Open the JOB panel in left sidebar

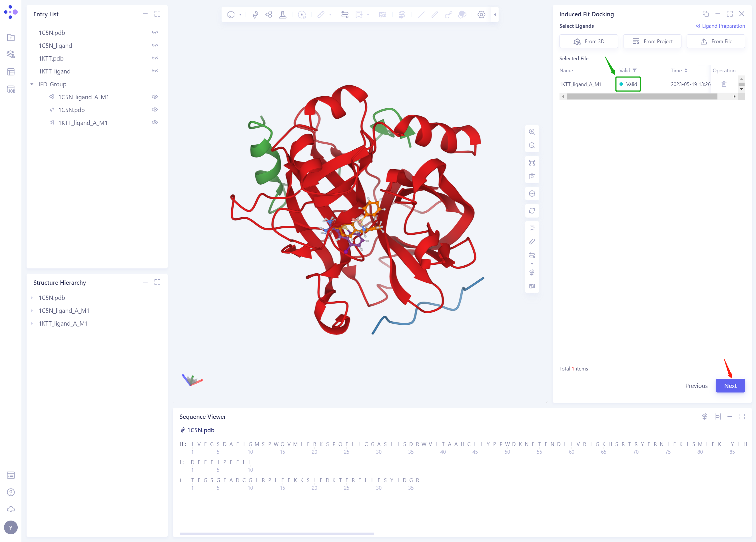11,89
